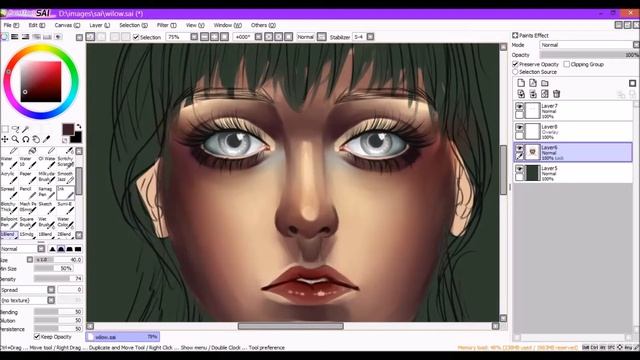Select the Ink brush preset

point(65,192)
